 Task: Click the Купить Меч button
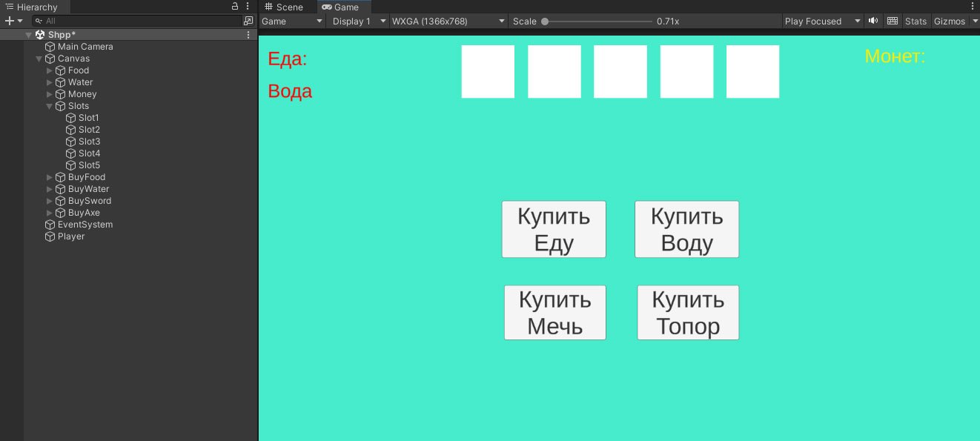pyautogui.click(x=555, y=313)
